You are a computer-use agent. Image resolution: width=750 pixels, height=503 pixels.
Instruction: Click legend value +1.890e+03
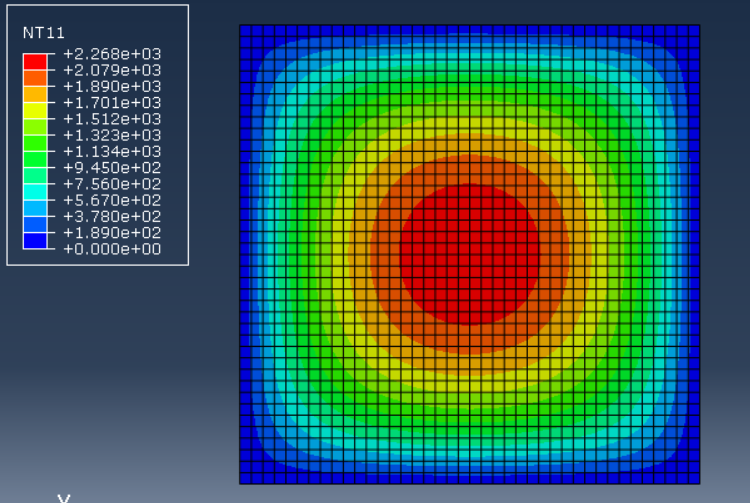point(112,87)
